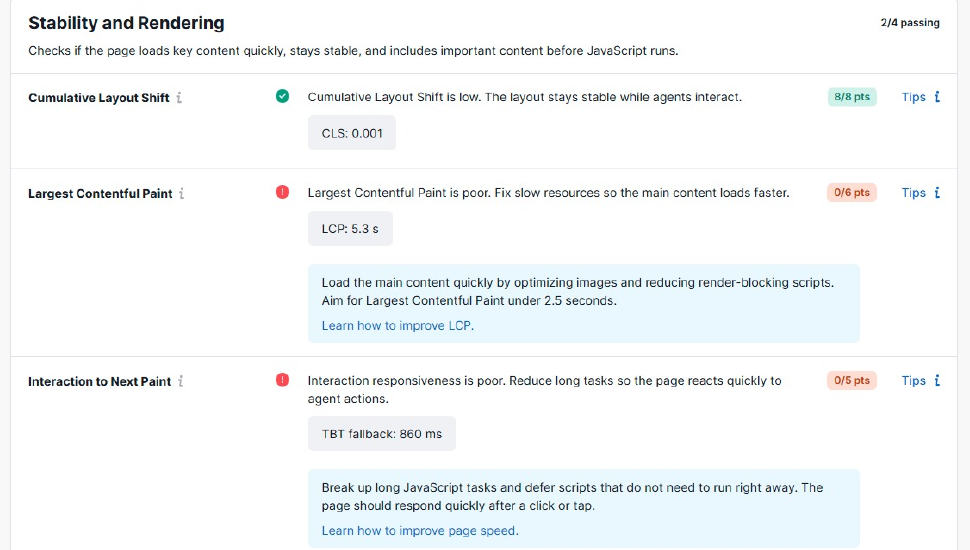This screenshot has height=550, width=970.
Task: Click the CLS: 0.001 metric chip
Action: tap(352, 133)
